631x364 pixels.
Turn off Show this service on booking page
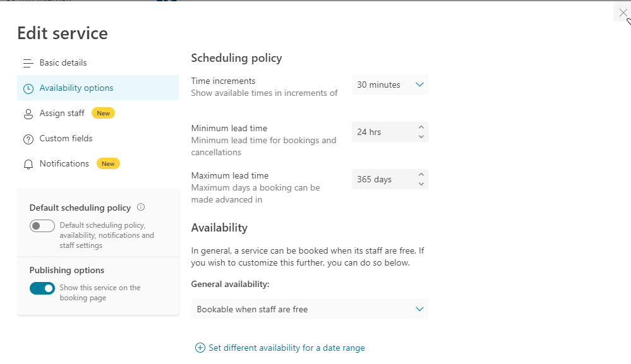coord(42,288)
